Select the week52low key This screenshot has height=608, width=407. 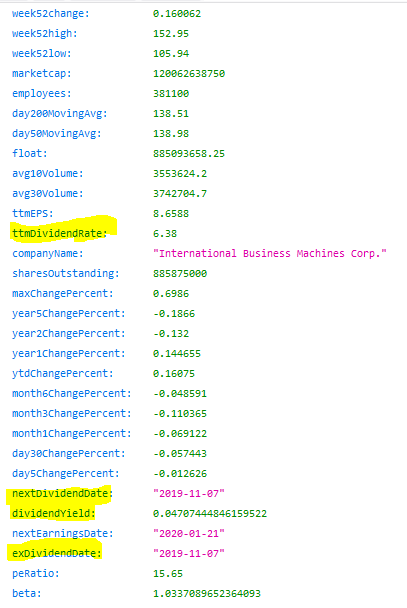42,54
